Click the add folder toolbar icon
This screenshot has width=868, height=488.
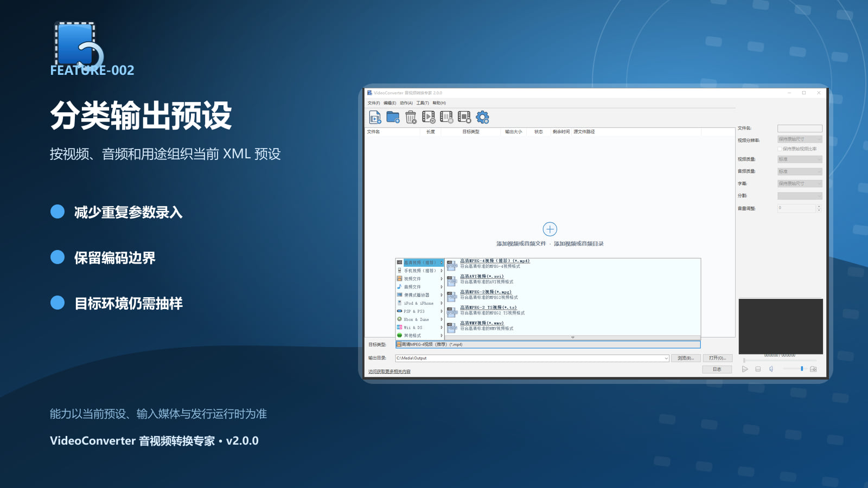[x=393, y=117]
